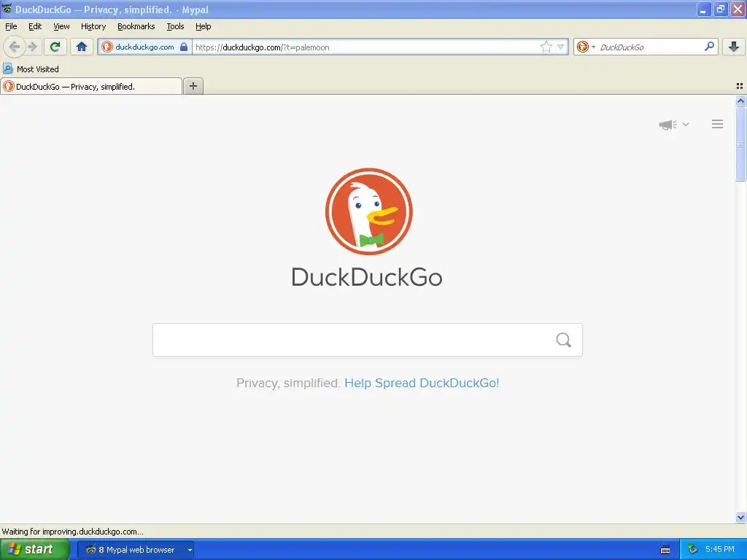Open the Downloads arrow button
The image size is (747, 560).
tap(734, 47)
